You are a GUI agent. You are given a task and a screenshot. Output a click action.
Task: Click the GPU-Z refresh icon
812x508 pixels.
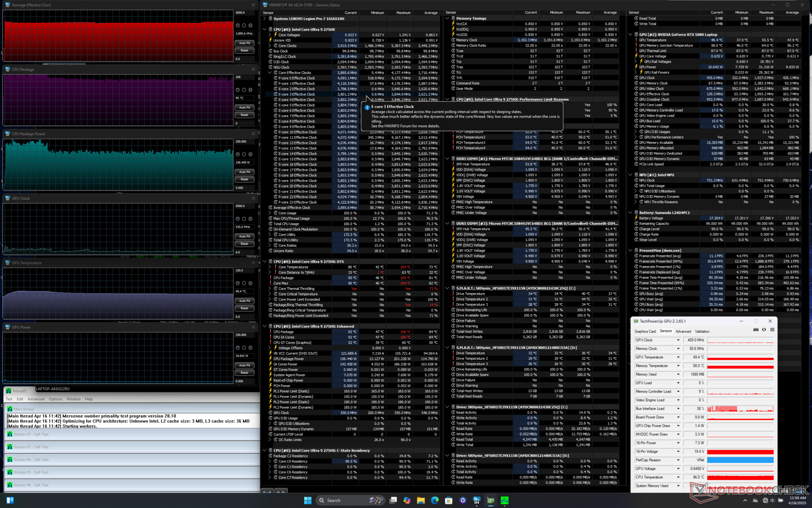(764, 330)
